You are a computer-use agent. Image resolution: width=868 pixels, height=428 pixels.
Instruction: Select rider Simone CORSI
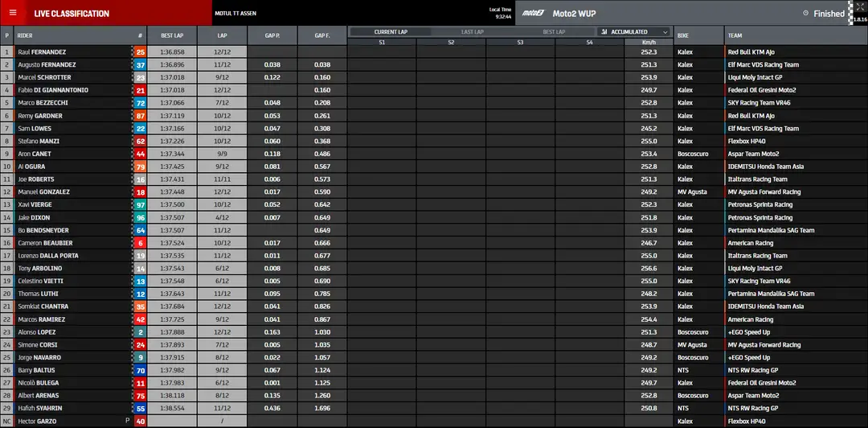(38, 345)
